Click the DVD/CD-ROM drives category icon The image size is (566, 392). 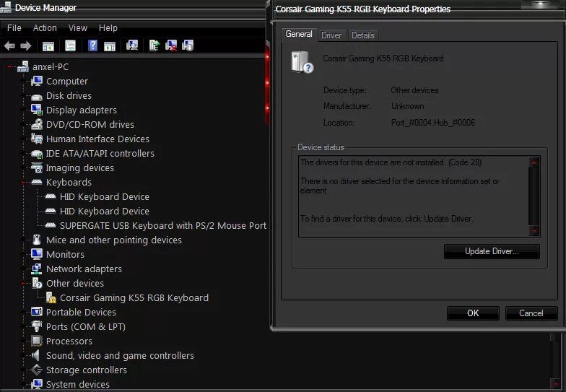click(36, 124)
